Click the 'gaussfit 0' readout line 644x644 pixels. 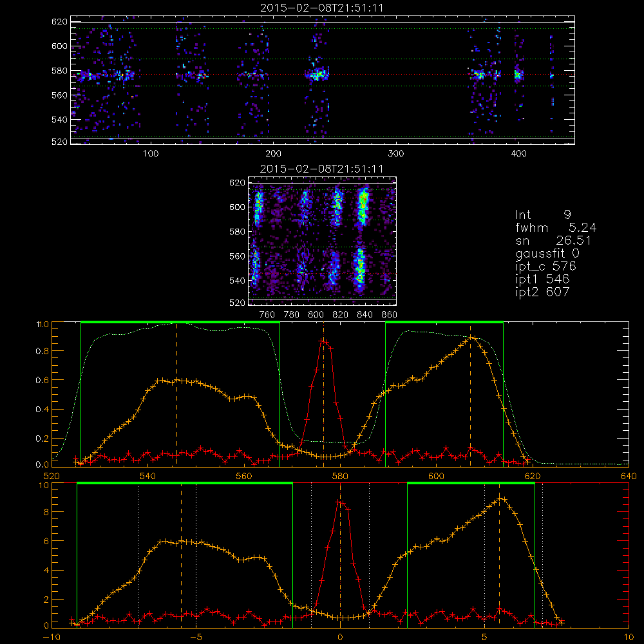[x=547, y=253]
